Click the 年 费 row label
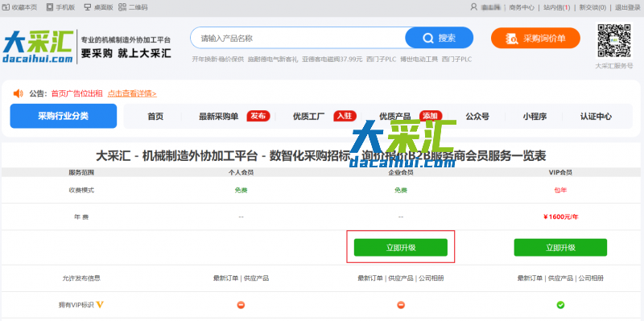Screen dimensions: 644x321 click(81, 216)
